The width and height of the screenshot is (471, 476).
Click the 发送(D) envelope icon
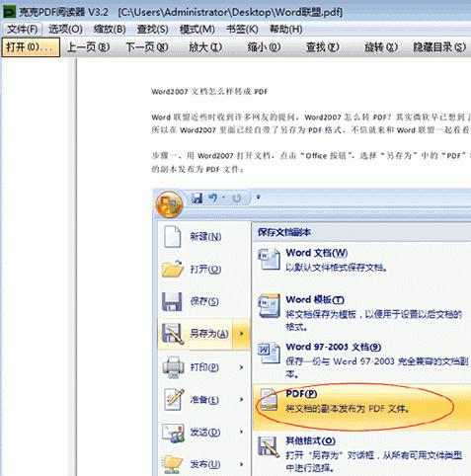coord(173,432)
